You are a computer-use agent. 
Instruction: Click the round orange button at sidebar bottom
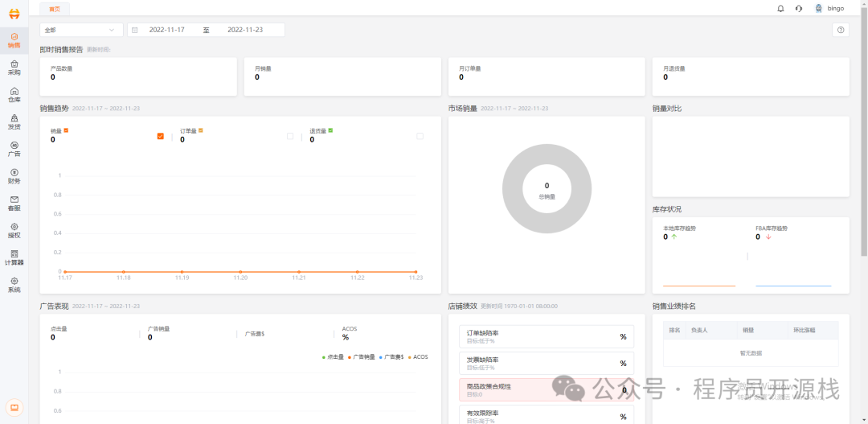pos(14,407)
